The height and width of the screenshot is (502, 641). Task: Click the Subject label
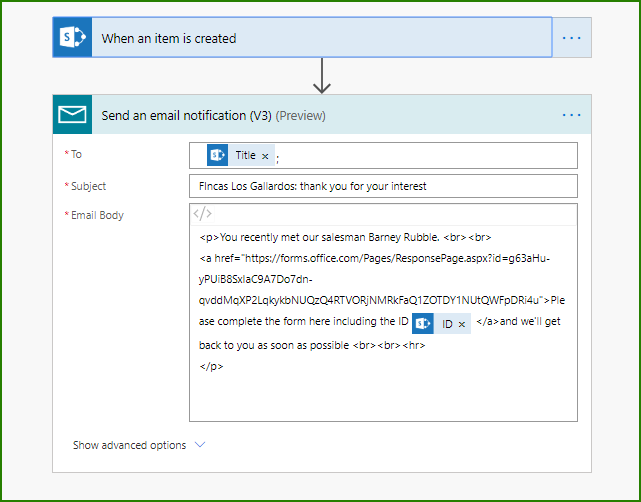[x=88, y=186]
